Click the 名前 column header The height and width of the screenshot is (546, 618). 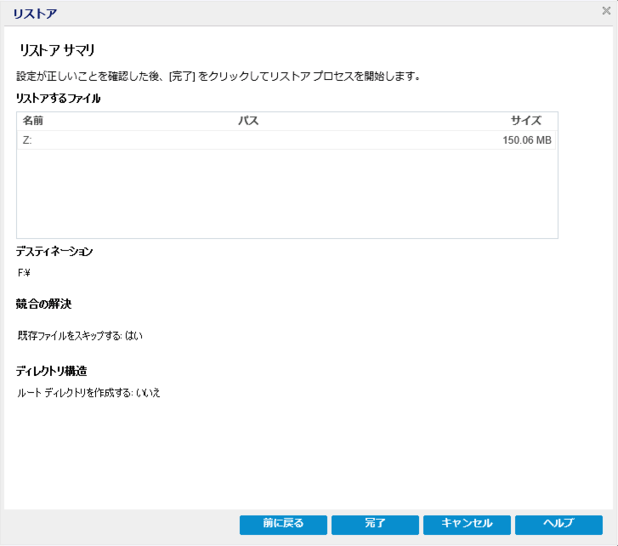coord(33,121)
